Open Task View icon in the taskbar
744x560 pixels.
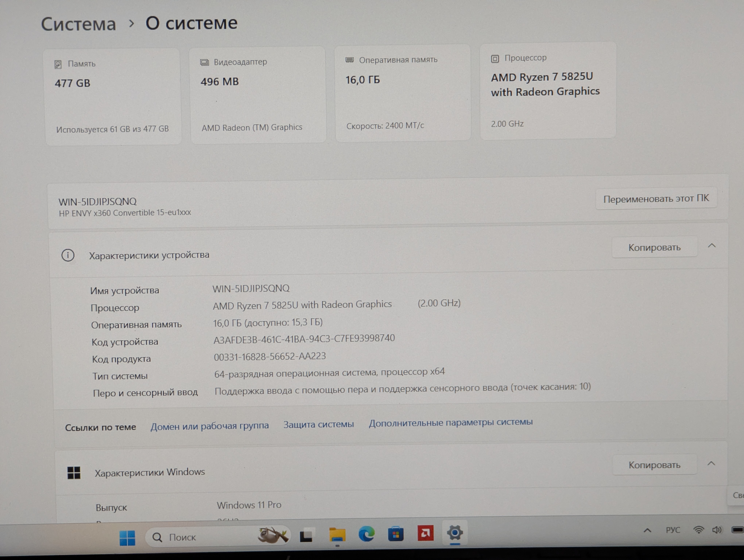tap(306, 536)
